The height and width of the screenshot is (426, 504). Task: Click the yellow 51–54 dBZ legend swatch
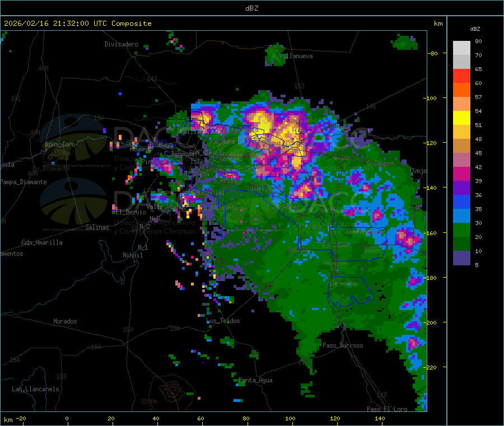pyautogui.click(x=461, y=118)
